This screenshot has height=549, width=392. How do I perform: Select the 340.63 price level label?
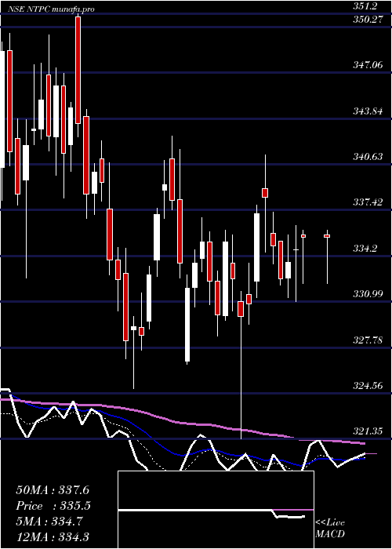click(368, 157)
